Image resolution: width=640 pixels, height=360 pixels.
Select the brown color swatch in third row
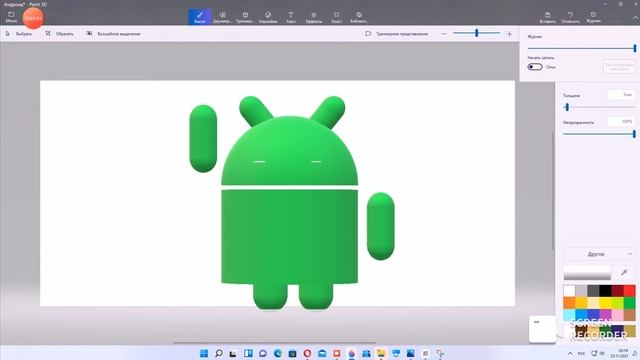pos(629,315)
